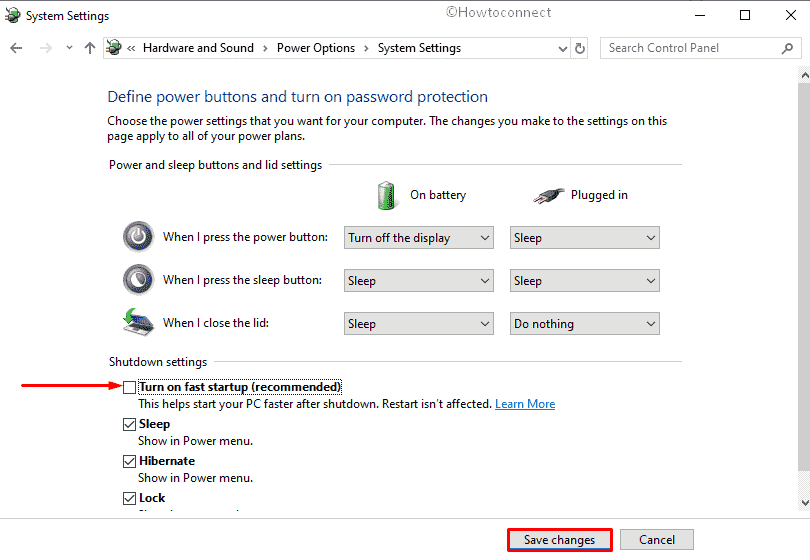
Task: Click the laptop lid close icon
Action: click(138, 322)
